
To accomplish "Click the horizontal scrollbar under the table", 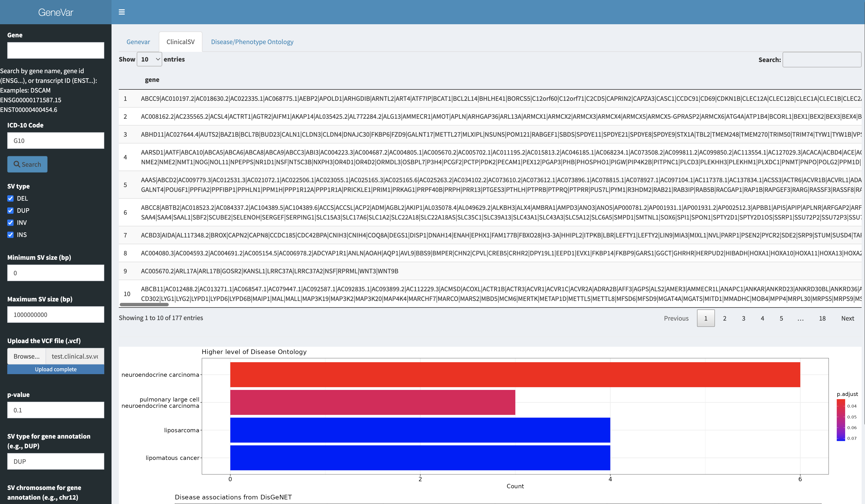I will coord(144,304).
